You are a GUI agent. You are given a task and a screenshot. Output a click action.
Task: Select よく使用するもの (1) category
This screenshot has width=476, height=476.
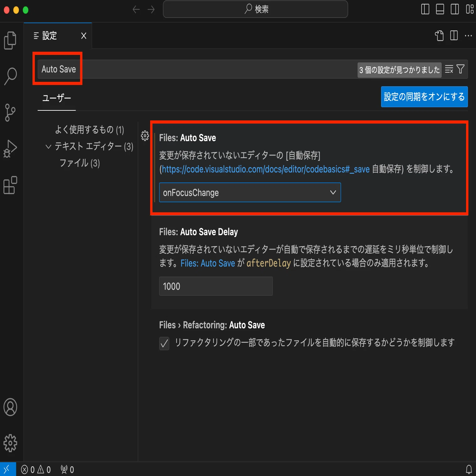[x=89, y=130]
